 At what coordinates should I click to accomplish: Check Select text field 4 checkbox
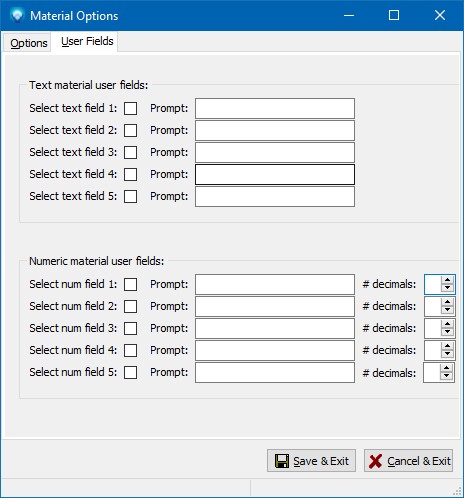coord(130,174)
